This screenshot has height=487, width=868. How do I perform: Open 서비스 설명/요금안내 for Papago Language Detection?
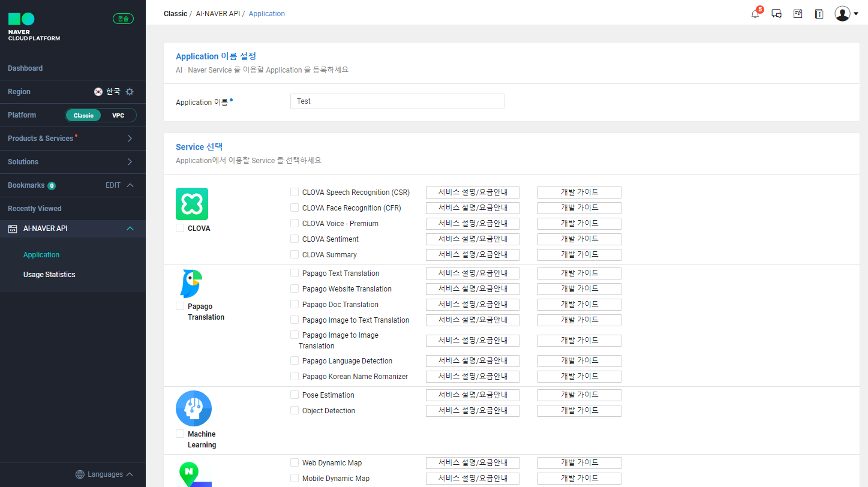(473, 361)
